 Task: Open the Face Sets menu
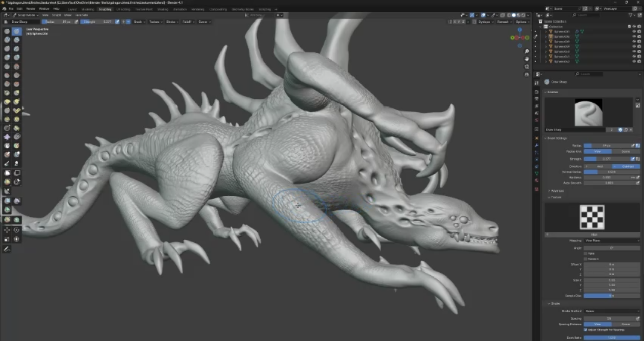click(x=82, y=15)
